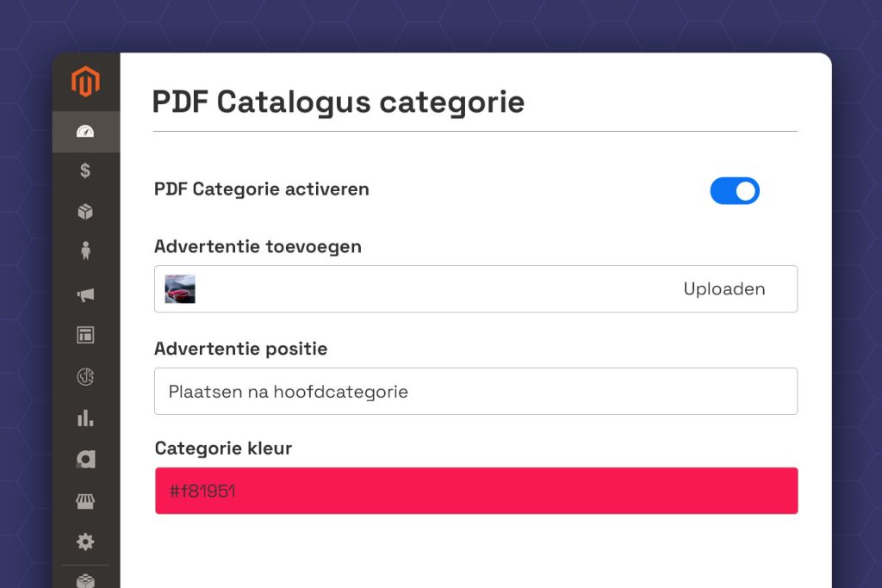Click the Magento logo in the sidebar
The height and width of the screenshot is (588, 882).
tap(85, 83)
